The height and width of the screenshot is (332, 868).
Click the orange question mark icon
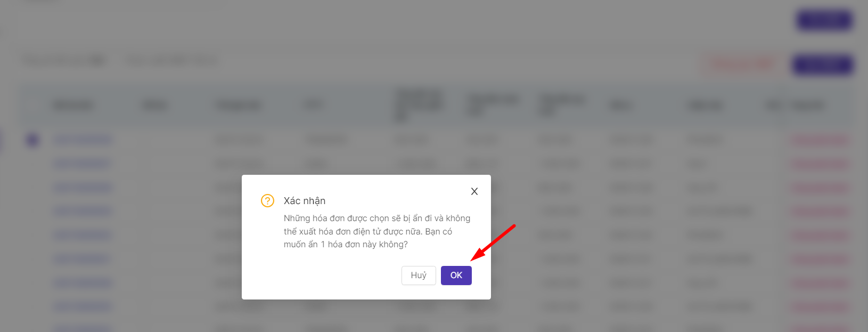coord(267,201)
